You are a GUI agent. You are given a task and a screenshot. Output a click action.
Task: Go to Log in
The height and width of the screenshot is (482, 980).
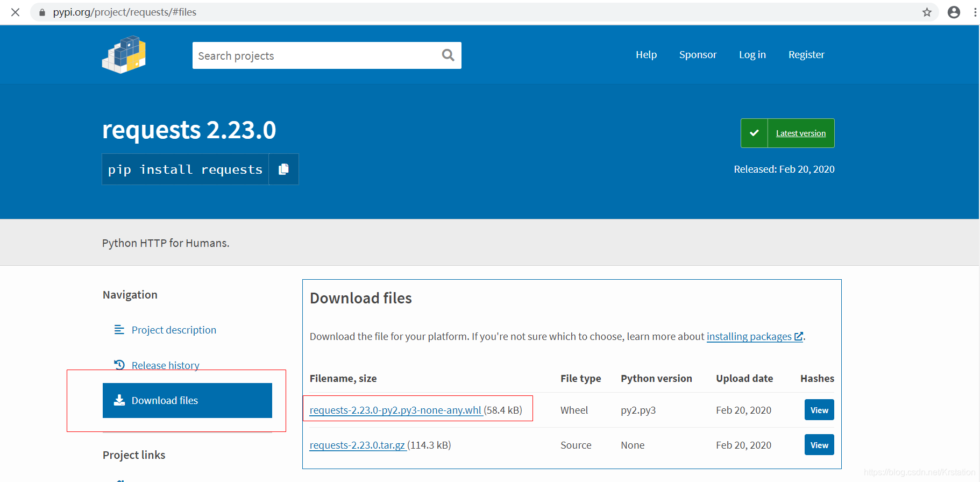pos(752,54)
